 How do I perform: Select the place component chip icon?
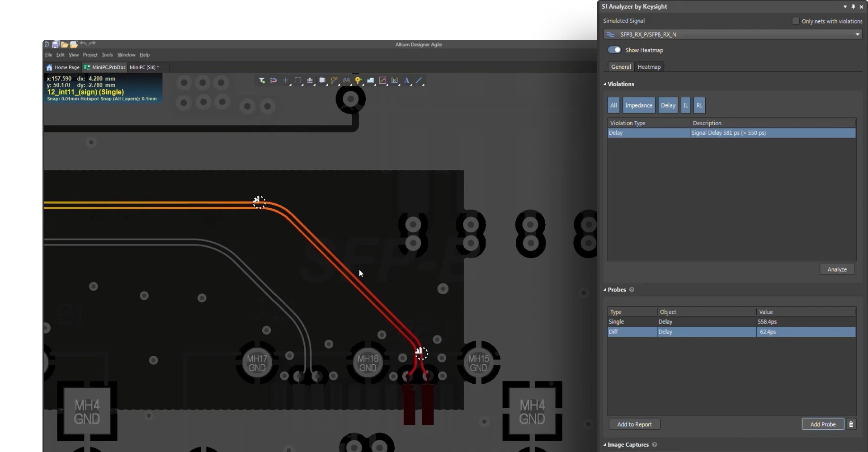[322, 80]
